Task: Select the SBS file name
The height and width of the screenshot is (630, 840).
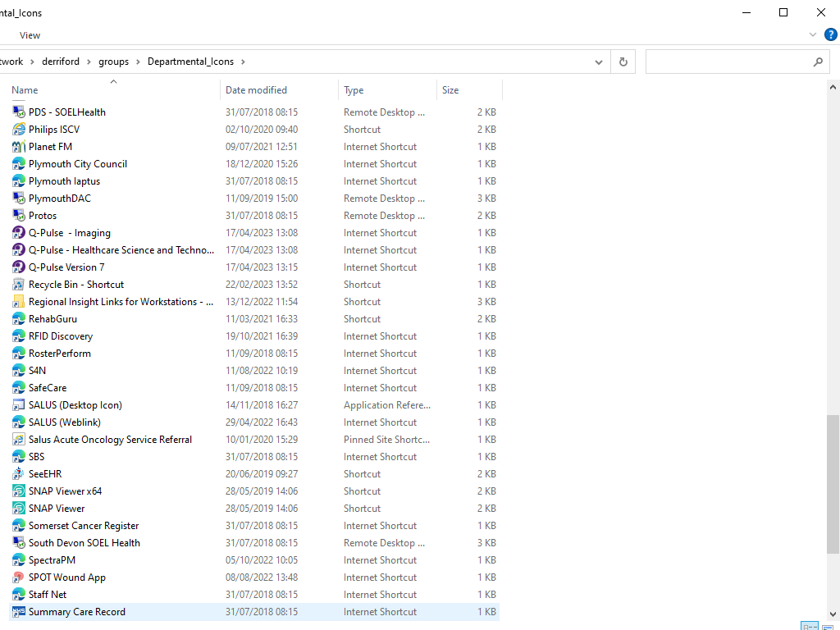Action: [36, 456]
